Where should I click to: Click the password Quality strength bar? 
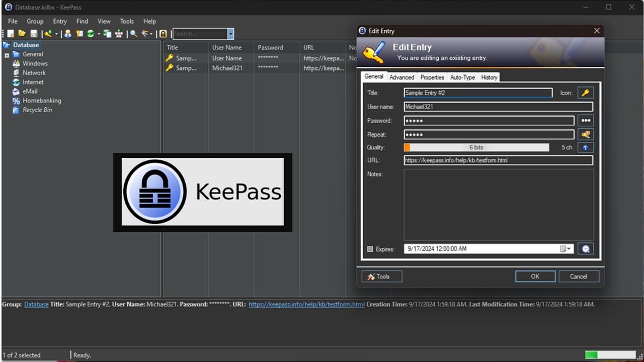(x=475, y=147)
